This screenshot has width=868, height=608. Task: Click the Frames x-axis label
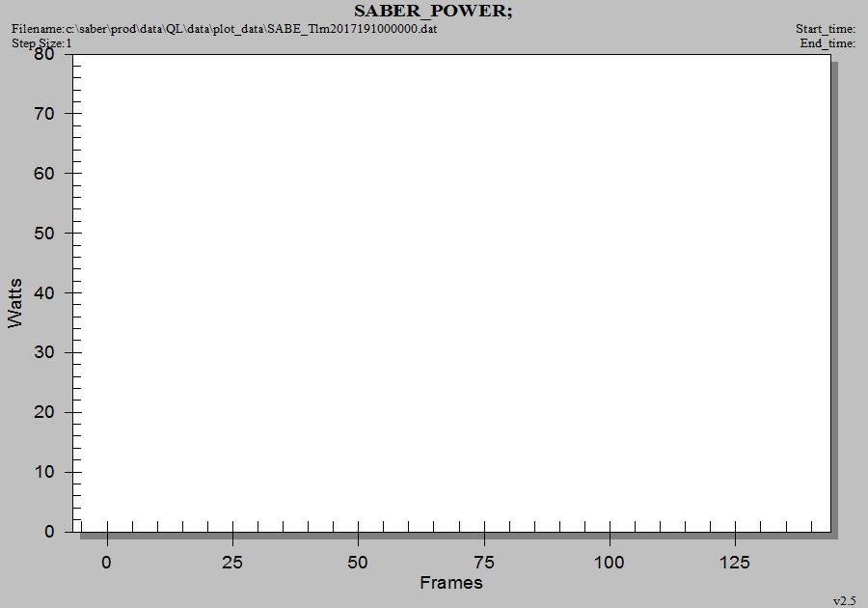[x=451, y=583]
